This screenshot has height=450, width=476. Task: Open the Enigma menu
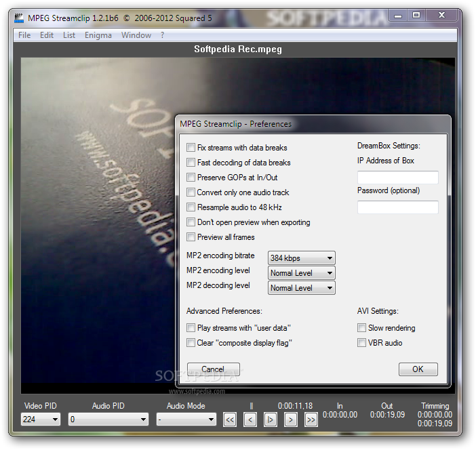pos(98,35)
